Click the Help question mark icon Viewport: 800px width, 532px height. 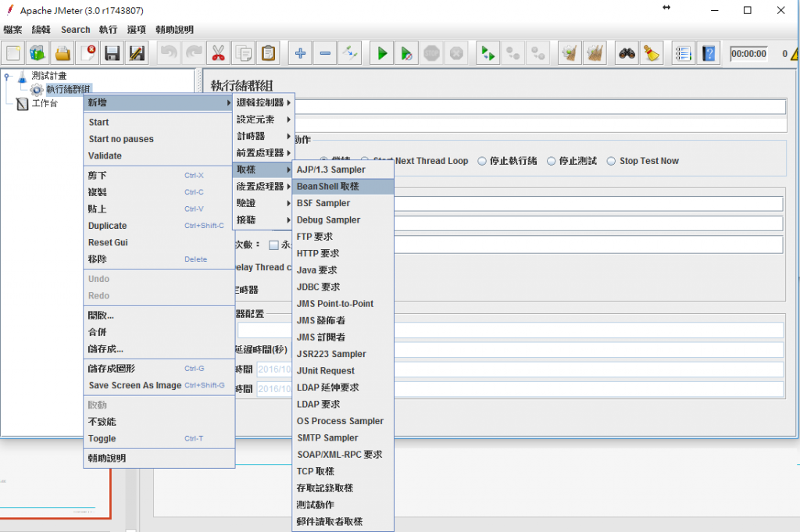[x=708, y=54]
